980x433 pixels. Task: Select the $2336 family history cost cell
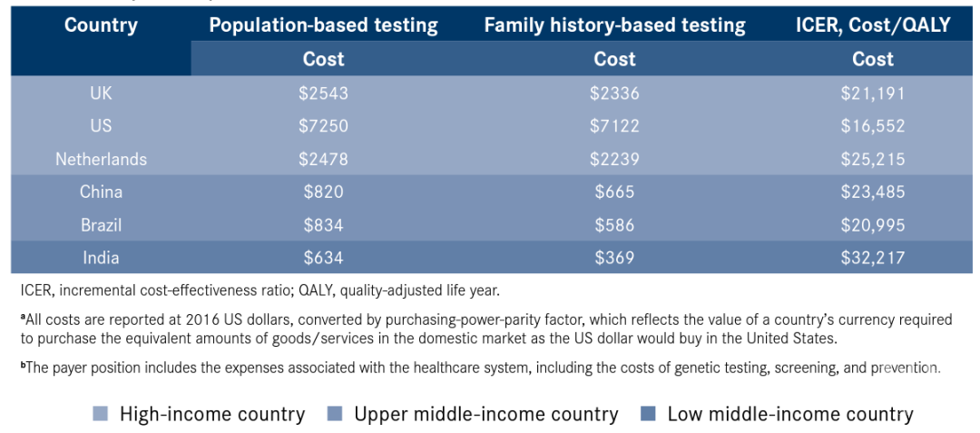click(x=614, y=93)
